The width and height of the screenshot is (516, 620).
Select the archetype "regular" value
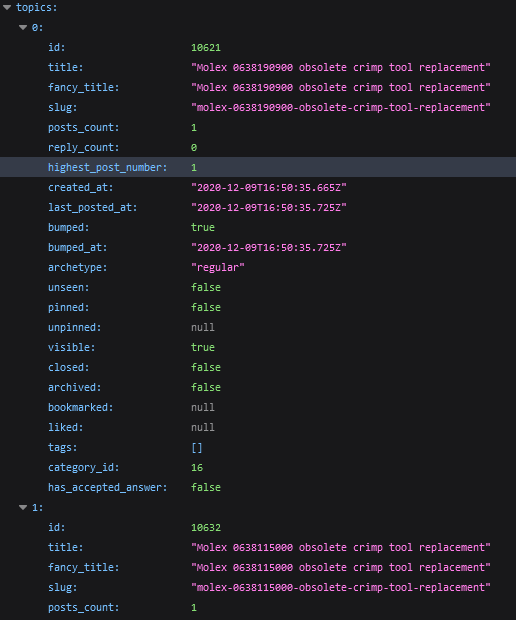218,267
